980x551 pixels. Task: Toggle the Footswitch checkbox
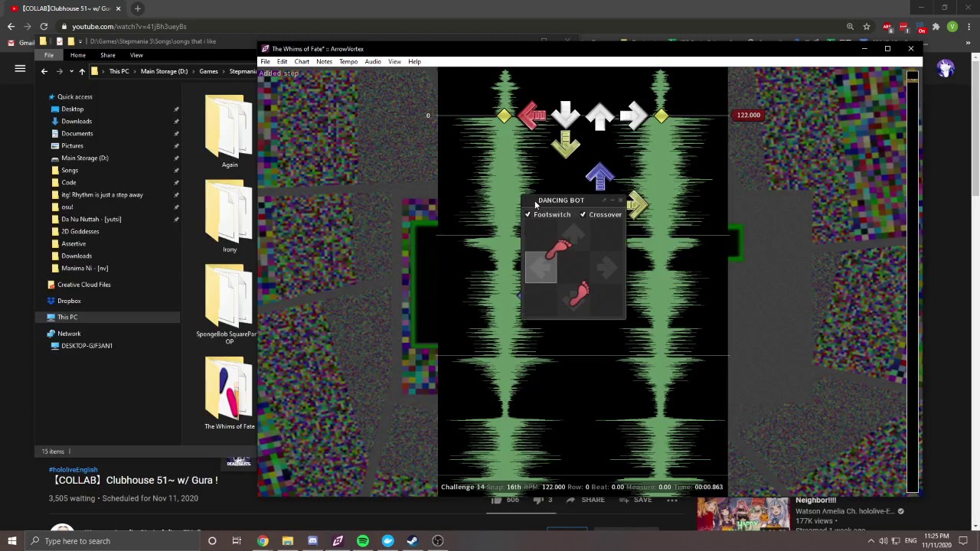tap(528, 215)
